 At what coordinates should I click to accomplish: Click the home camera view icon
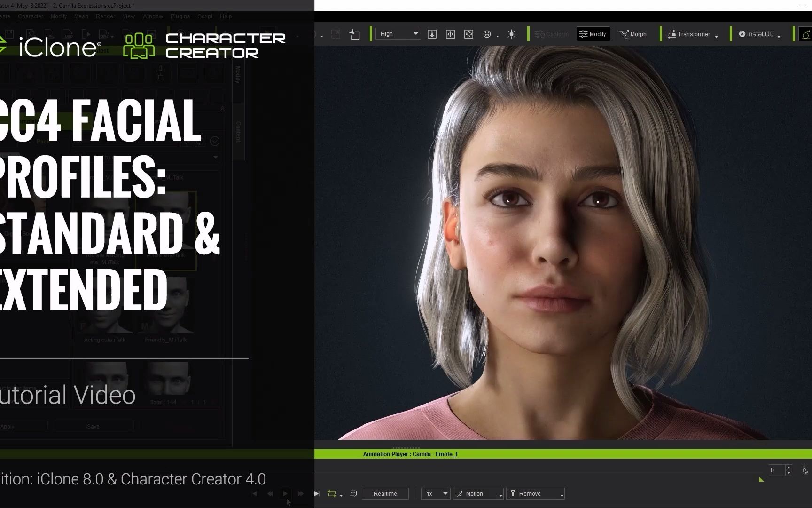pos(355,34)
